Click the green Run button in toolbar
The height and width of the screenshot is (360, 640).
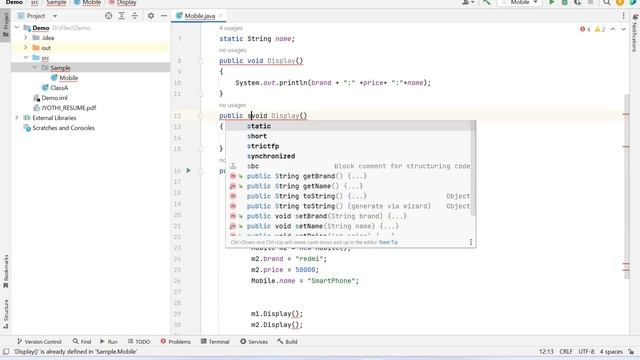tap(552, 2)
